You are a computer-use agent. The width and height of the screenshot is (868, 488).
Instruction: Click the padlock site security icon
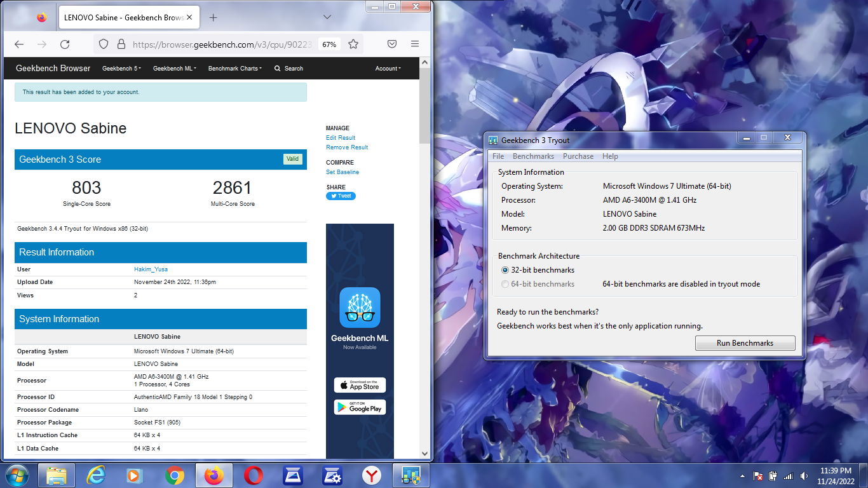point(121,44)
